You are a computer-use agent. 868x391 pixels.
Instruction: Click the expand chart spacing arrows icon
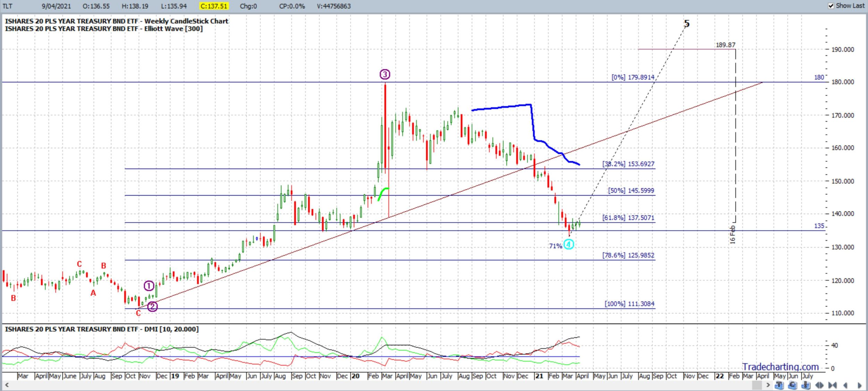(819, 385)
